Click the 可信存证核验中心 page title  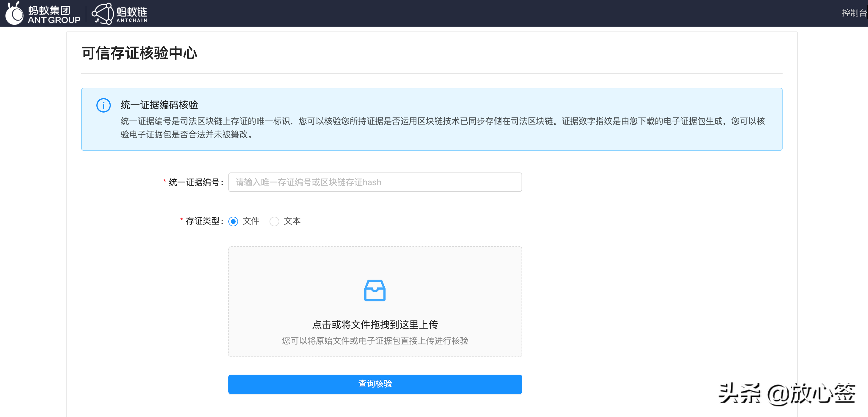point(139,53)
